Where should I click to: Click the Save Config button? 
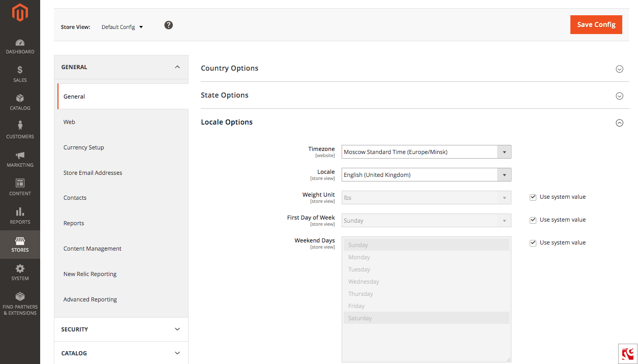(596, 24)
